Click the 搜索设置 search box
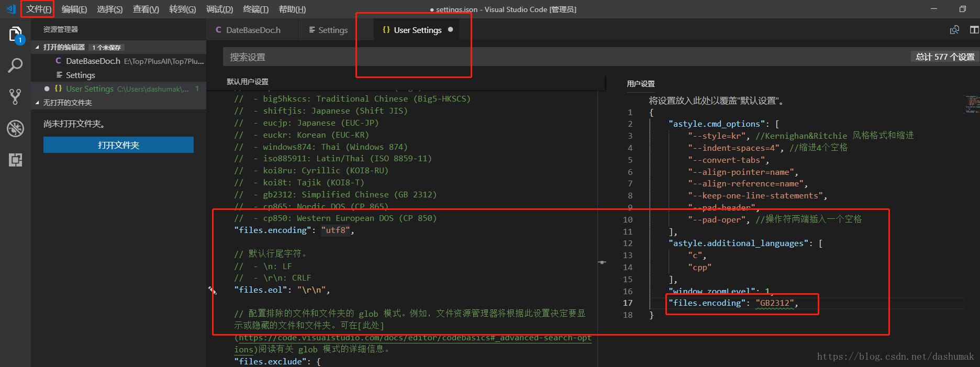This screenshot has width=980, height=367. pyautogui.click(x=565, y=57)
